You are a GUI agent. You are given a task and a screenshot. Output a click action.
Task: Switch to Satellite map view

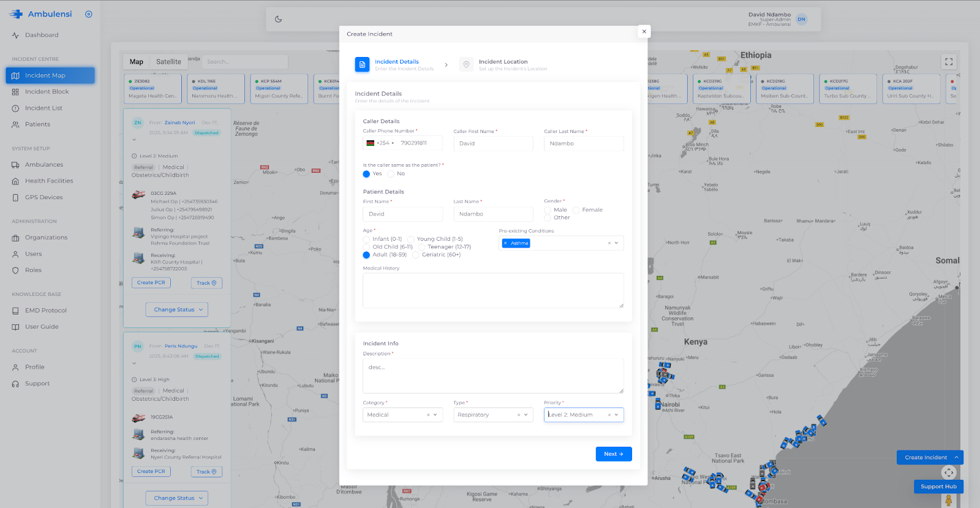coord(168,62)
